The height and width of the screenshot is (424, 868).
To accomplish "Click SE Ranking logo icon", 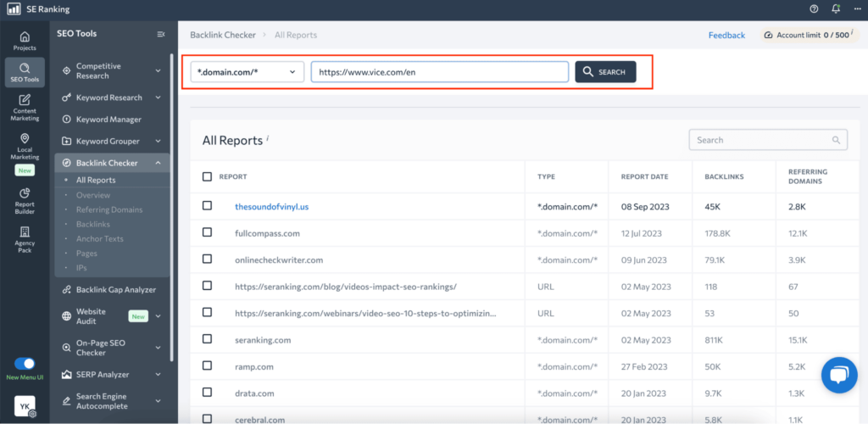I will coord(14,9).
